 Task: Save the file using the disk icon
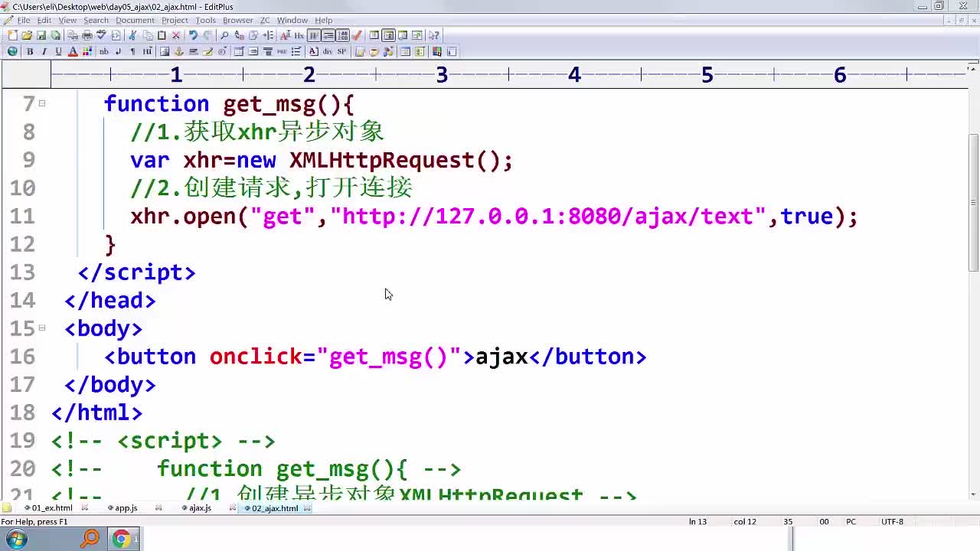pos(41,35)
